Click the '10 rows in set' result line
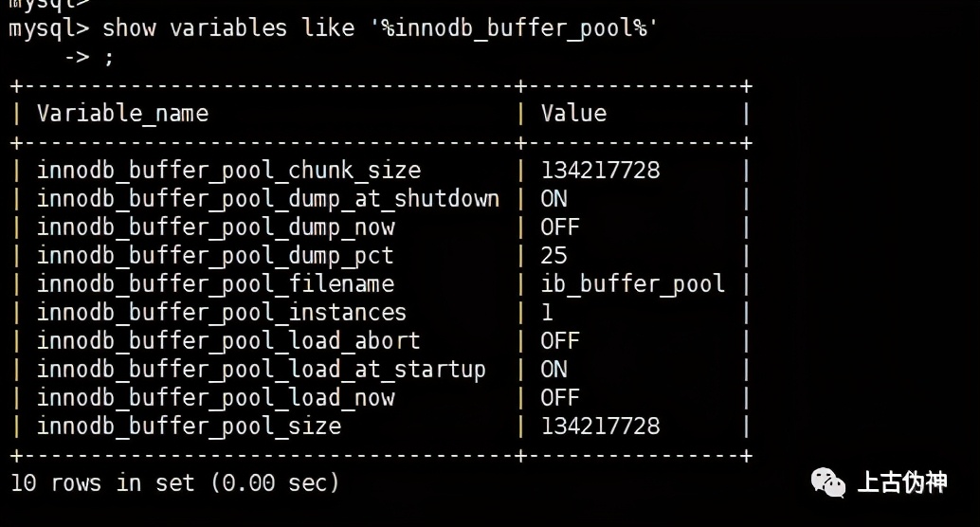The width and height of the screenshot is (980, 527). (x=175, y=482)
